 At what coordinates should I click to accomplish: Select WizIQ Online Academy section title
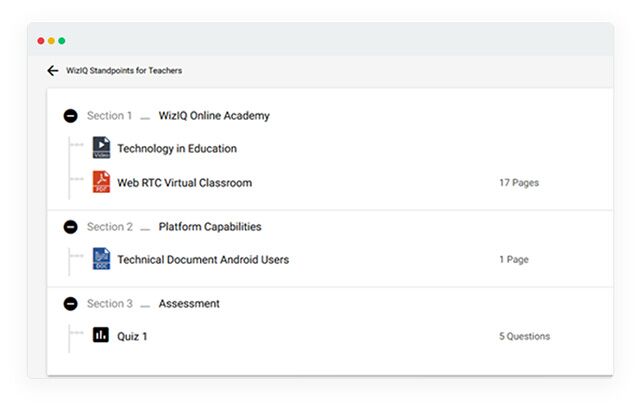coord(214,116)
